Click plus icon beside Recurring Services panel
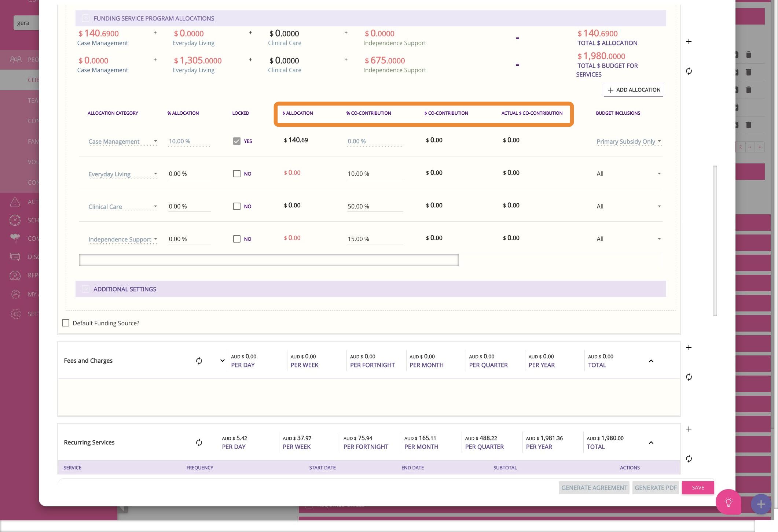The image size is (778, 532). (689, 429)
